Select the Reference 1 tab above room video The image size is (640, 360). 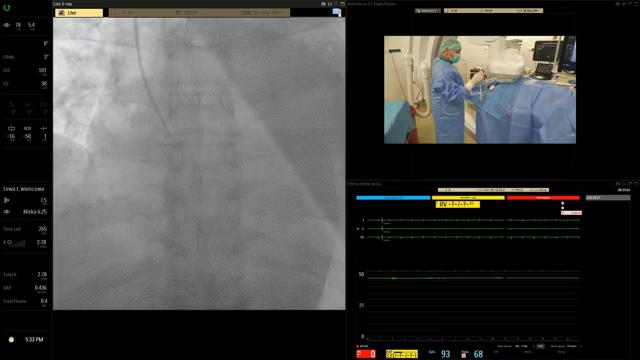coord(428,11)
